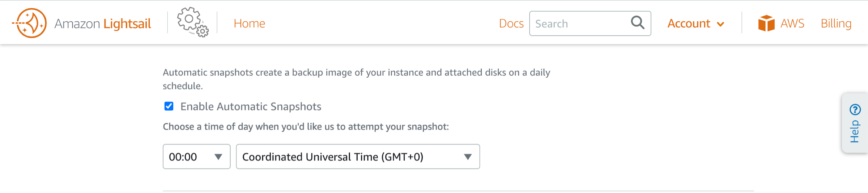Open the side Help panel tab
The width and height of the screenshot is (868, 193).
coord(855,123)
